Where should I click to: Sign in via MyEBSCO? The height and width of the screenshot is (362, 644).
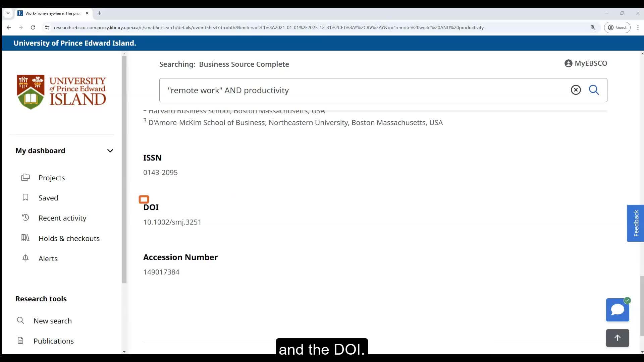[x=586, y=63]
